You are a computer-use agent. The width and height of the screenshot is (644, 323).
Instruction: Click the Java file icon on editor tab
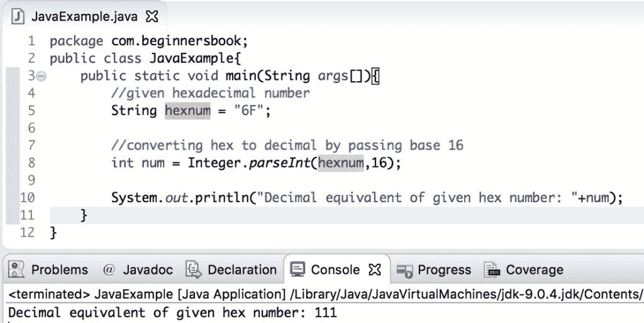18,14
